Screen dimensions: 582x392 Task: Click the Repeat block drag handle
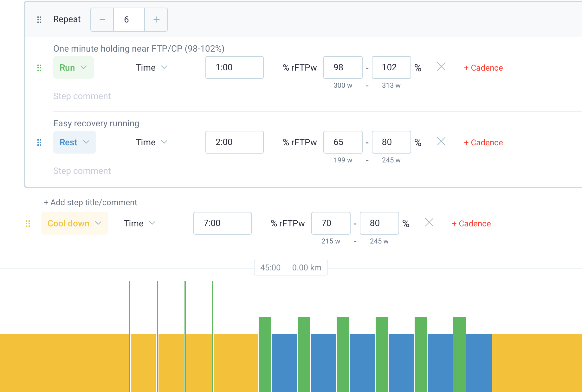point(39,20)
